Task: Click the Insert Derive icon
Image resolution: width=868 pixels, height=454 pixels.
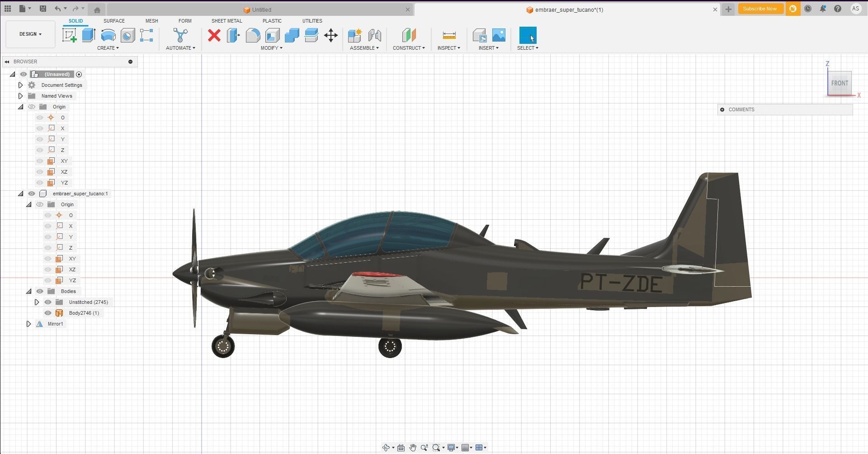Action: tap(479, 35)
